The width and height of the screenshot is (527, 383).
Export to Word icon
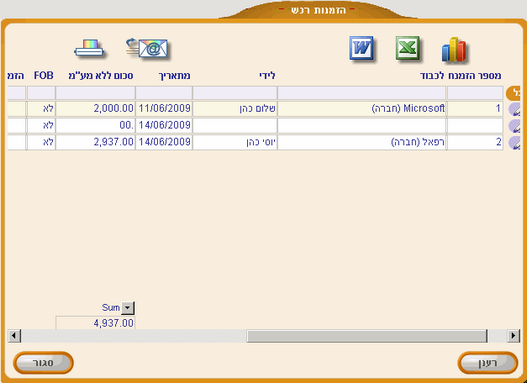(361, 49)
